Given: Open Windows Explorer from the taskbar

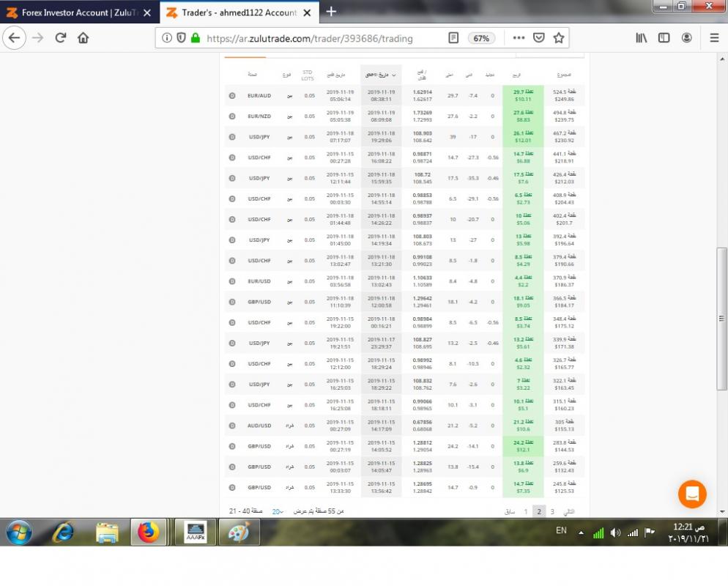Looking at the screenshot, I should point(106,532).
